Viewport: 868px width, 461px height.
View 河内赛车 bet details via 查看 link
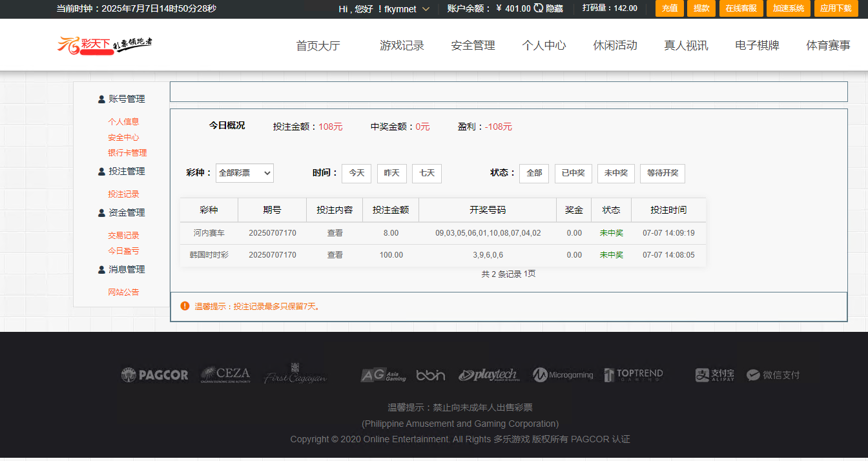335,232
